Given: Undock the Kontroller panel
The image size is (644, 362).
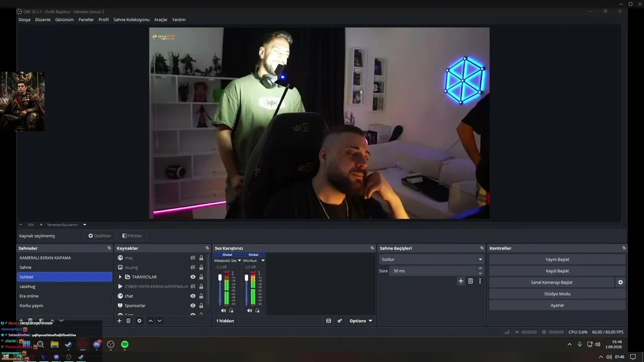Looking at the screenshot, I should (624, 248).
